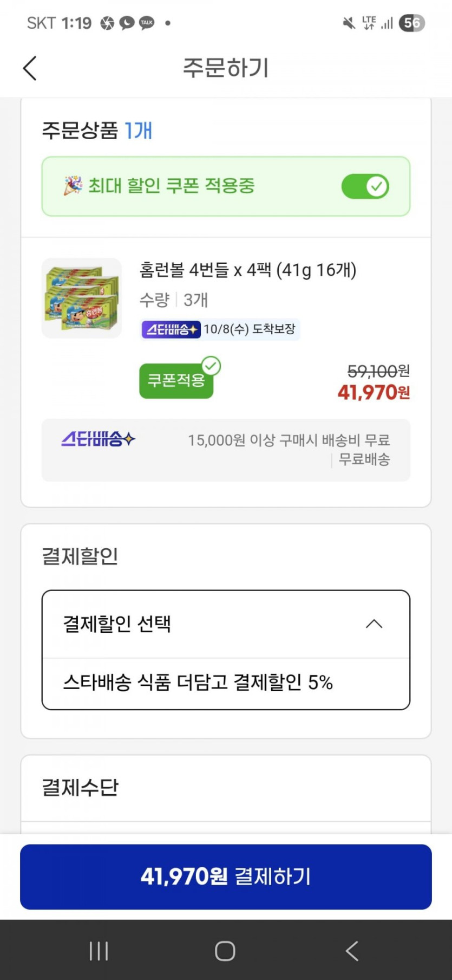452x980 pixels.
Task: Open the 홈런볼 product thumbnail
Action: coord(82,298)
